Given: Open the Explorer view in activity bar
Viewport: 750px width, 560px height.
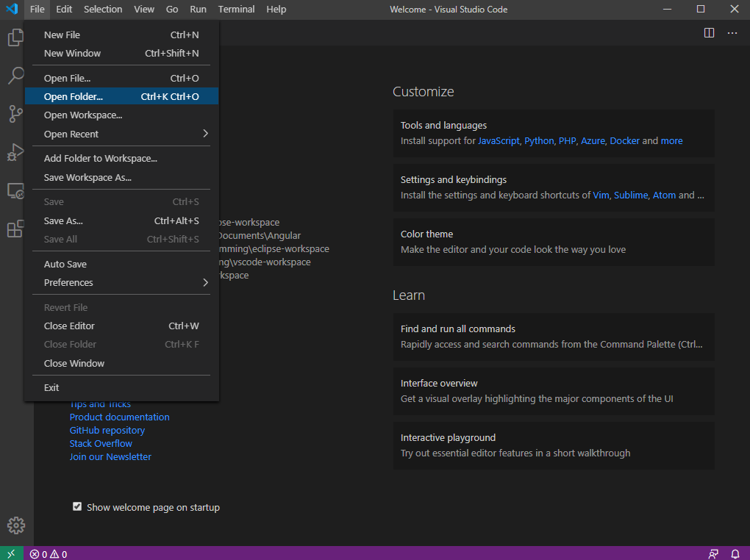Looking at the screenshot, I should point(15,37).
